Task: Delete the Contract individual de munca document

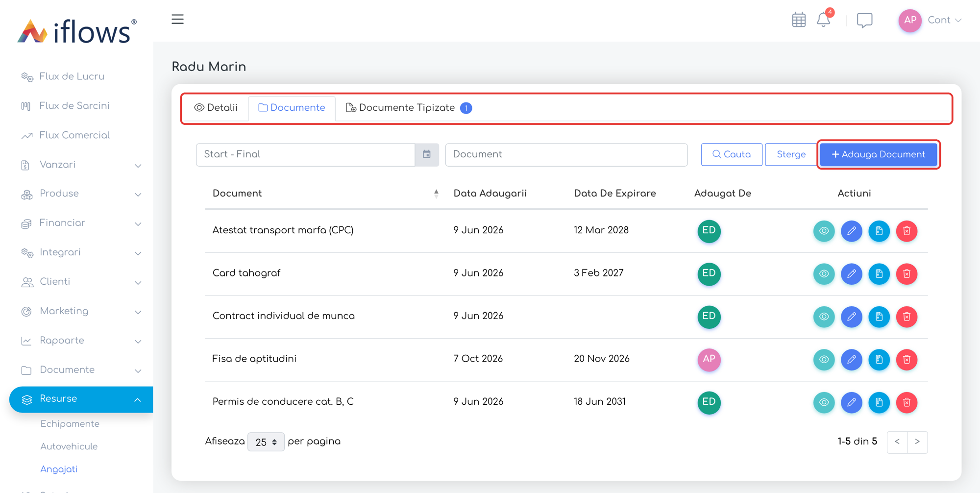Action: click(906, 317)
